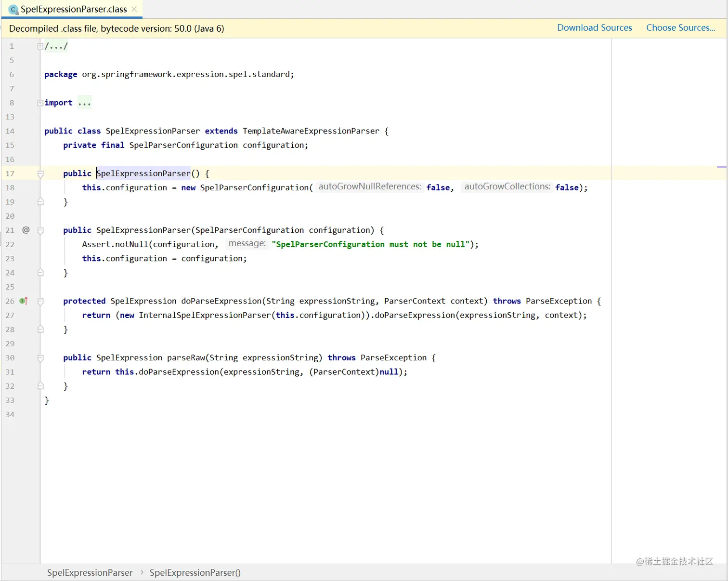Expand the folded import block on line 8
728x581 pixels.
click(x=40, y=103)
